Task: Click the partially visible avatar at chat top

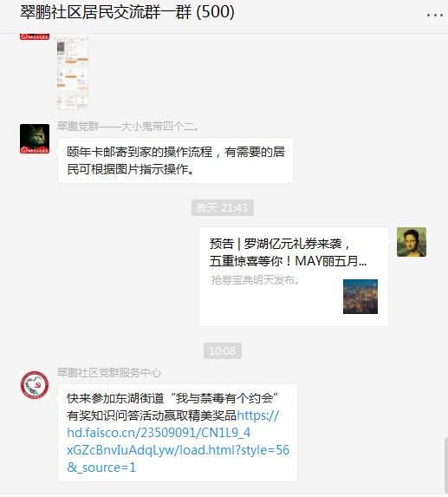Action: point(35,36)
